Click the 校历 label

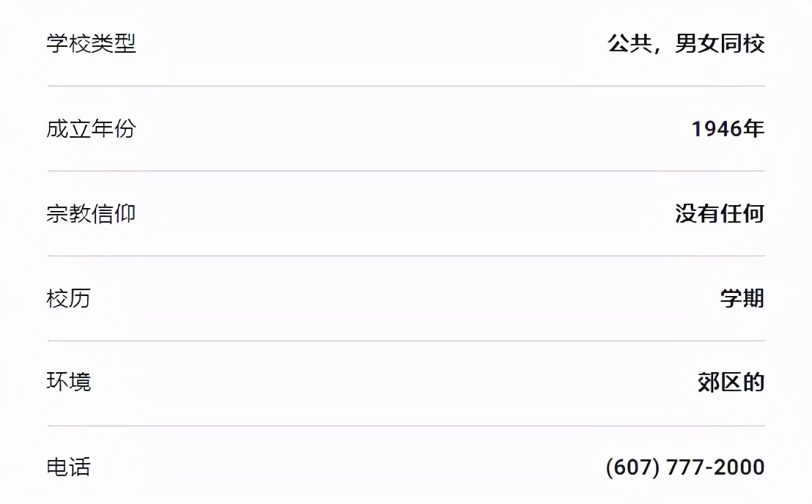[x=69, y=299]
